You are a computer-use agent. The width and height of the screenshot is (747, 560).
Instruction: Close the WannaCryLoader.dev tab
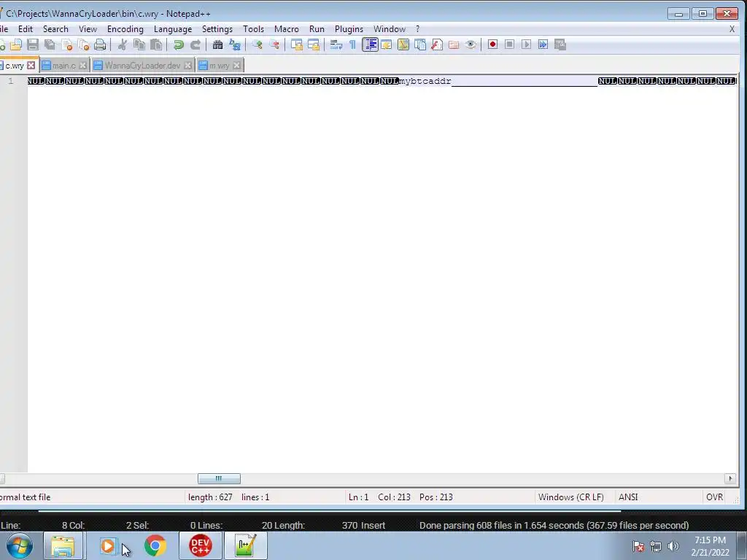[x=187, y=65]
